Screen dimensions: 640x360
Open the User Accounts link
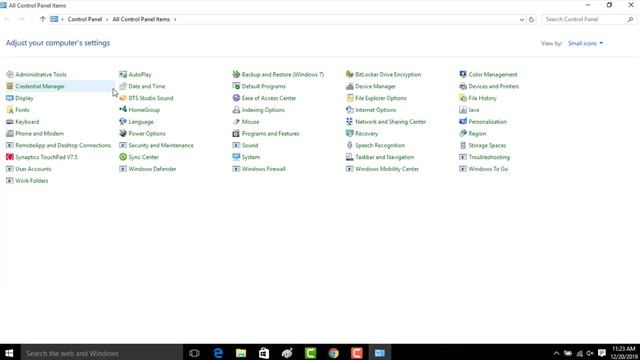33,169
